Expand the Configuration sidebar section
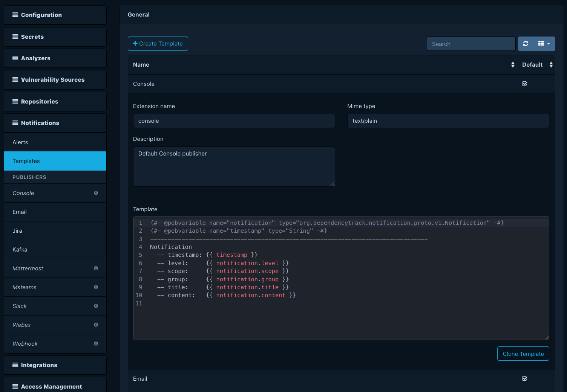Image resolution: width=567 pixels, height=392 pixels. 55,15
